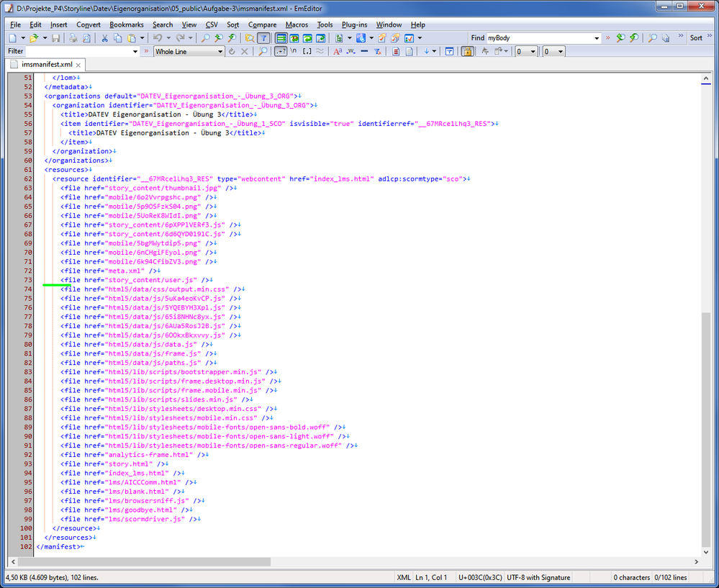Screen dimensions: 719x588
Task: Click the Copy icon in toolbar
Action: (x=118, y=38)
